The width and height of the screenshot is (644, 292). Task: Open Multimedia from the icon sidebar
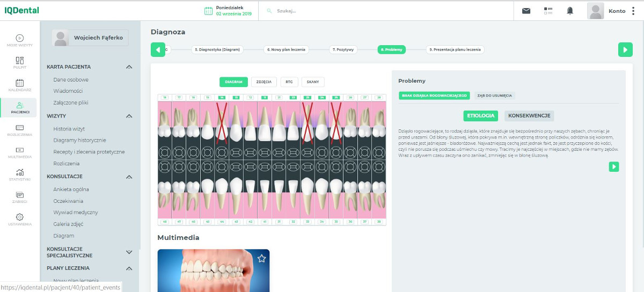[x=19, y=153]
